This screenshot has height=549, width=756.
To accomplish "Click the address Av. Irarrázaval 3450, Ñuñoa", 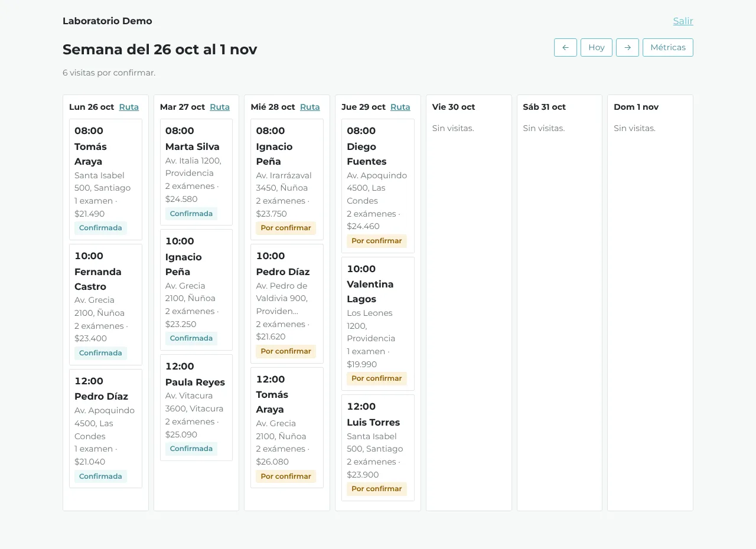I will click(284, 182).
